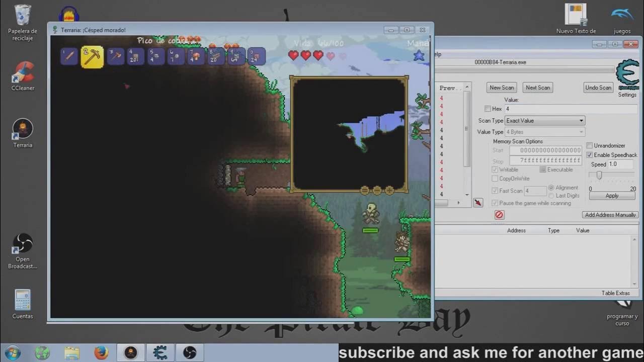Click the New Scan button

pyautogui.click(x=502, y=87)
